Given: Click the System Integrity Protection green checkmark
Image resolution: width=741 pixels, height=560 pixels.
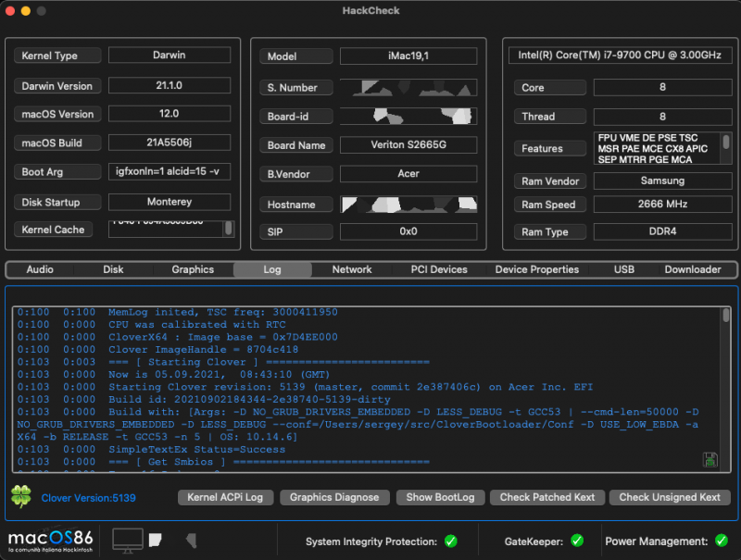Looking at the screenshot, I should 451,541.
